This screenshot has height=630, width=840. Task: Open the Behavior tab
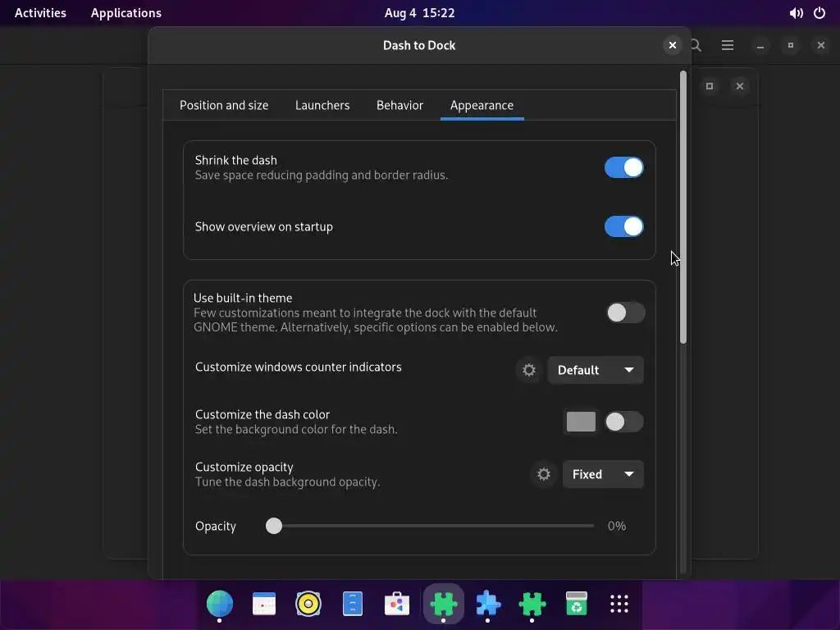(x=399, y=105)
